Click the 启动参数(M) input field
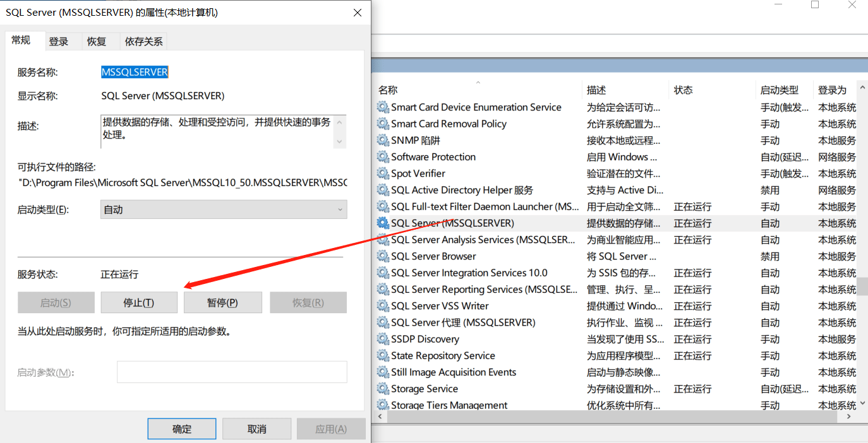The height and width of the screenshot is (443, 868). (x=232, y=372)
